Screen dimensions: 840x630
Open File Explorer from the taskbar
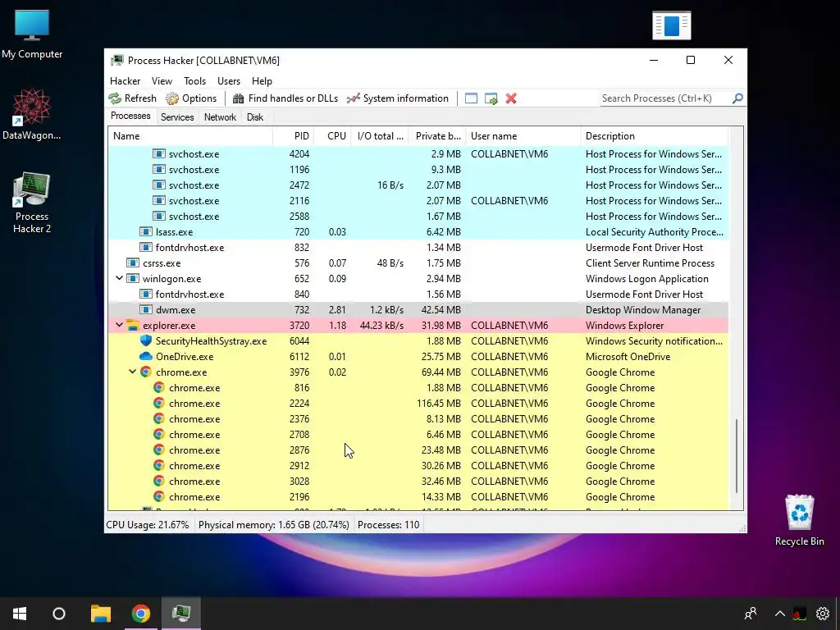tap(101, 614)
